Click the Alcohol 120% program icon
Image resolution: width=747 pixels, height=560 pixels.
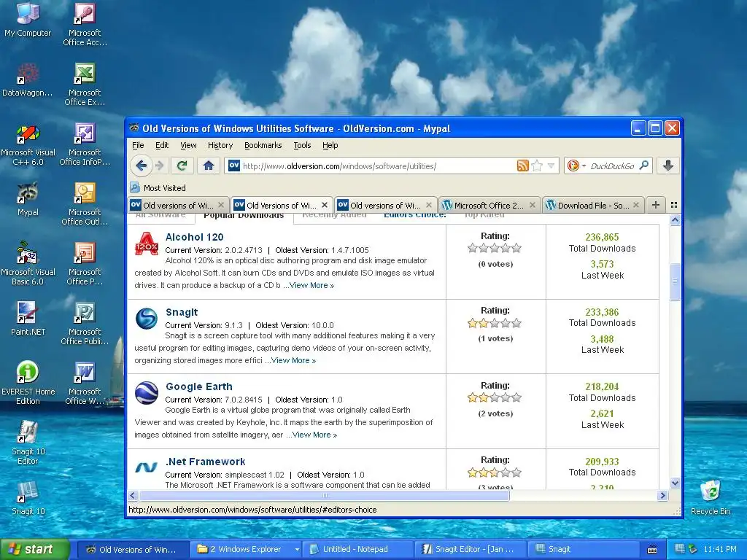[146, 244]
